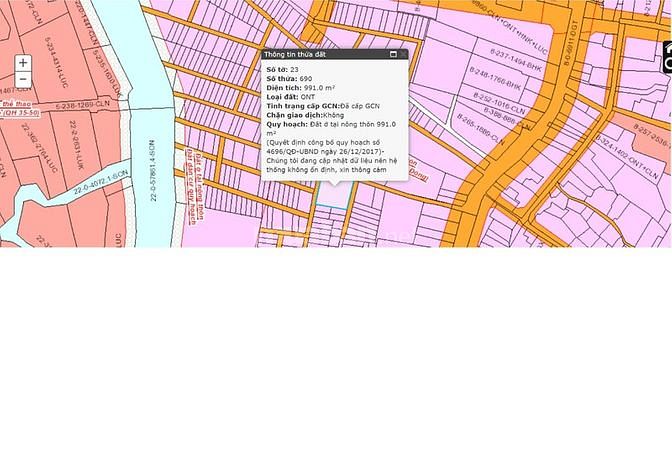
Task: Select parcel labeled 8-388-888-CLN
Action: click(507, 118)
